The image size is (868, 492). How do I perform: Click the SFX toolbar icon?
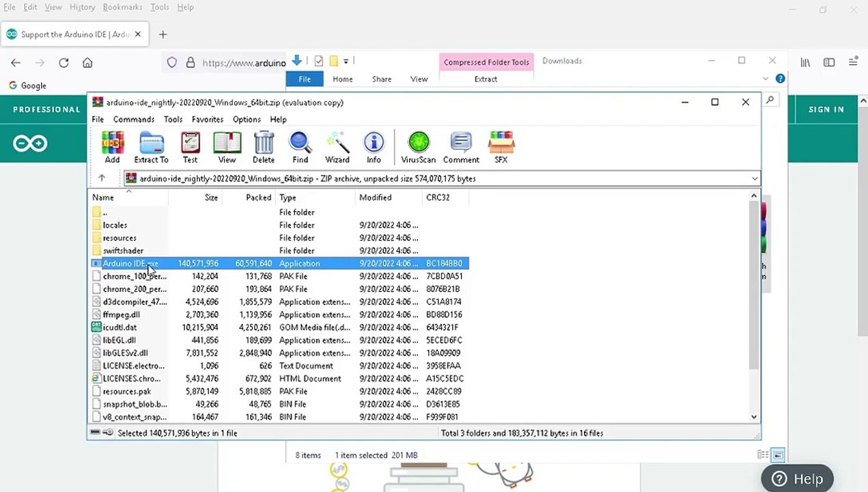tap(501, 147)
